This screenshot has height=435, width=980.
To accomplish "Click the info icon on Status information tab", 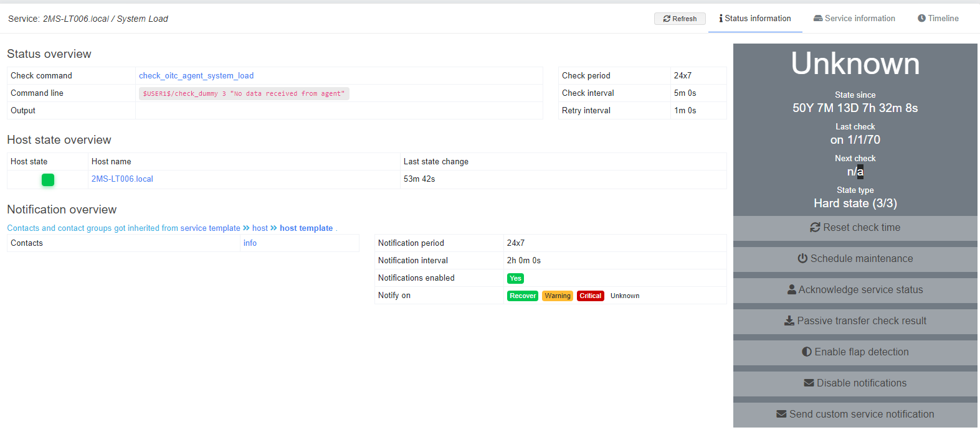I will pyautogui.click(x=721, y=19).
